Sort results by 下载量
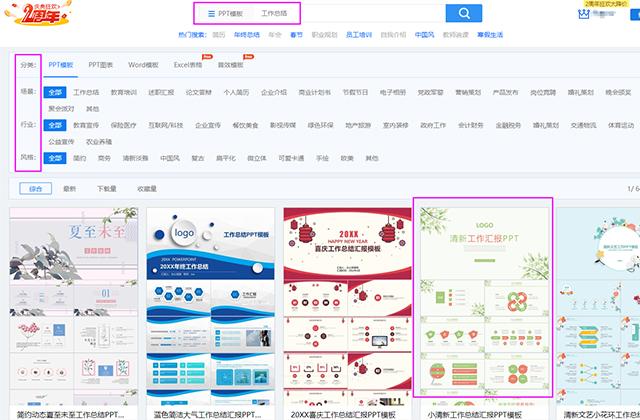Image resolution: width=640 pixels, height=420 pixels. pos(107,189)
